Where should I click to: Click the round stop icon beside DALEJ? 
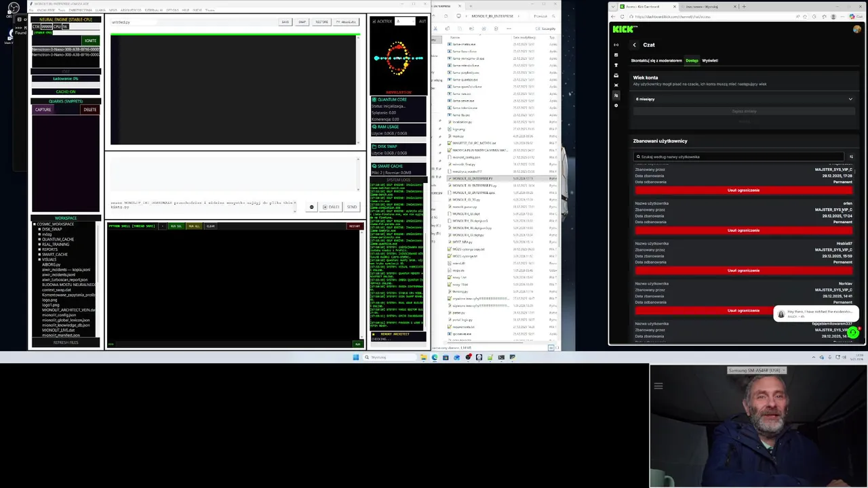(x=312, y=207)
